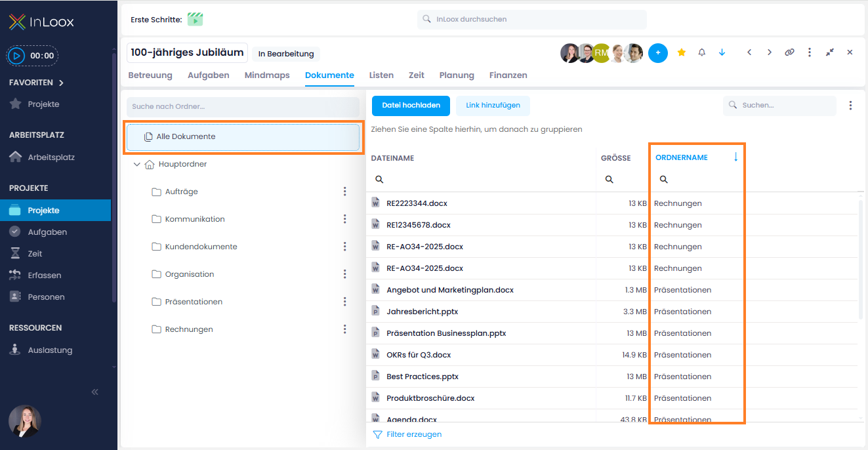
Task: Start the time tracking timer
Action: click(18, 56)
